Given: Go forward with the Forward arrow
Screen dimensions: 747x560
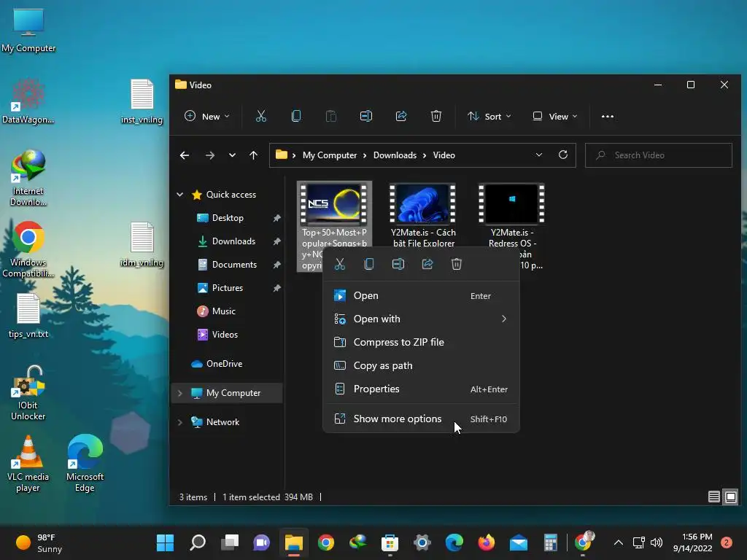Looking at the screenshot, I should [209, 155].
